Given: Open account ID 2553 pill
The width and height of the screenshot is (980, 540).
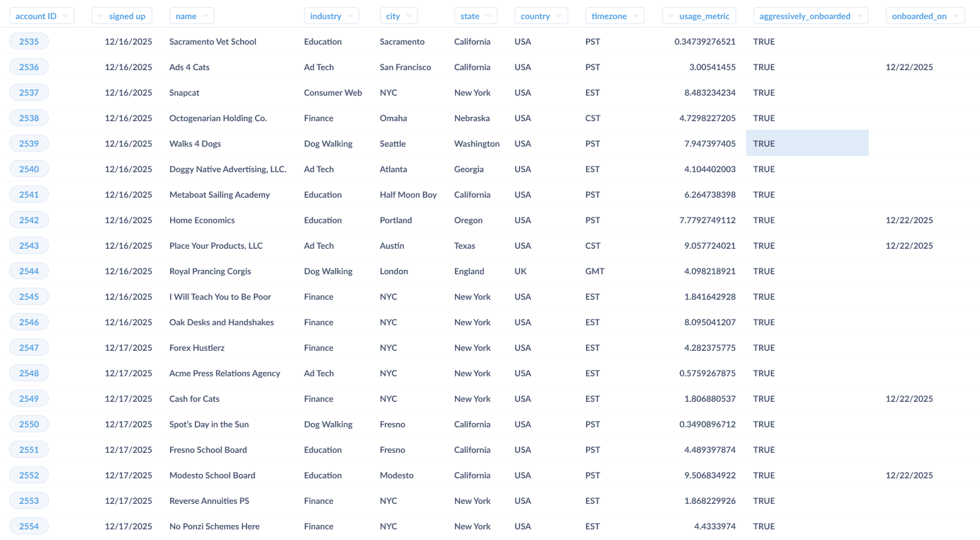Looking at the screenshot, I should point(29,501).
